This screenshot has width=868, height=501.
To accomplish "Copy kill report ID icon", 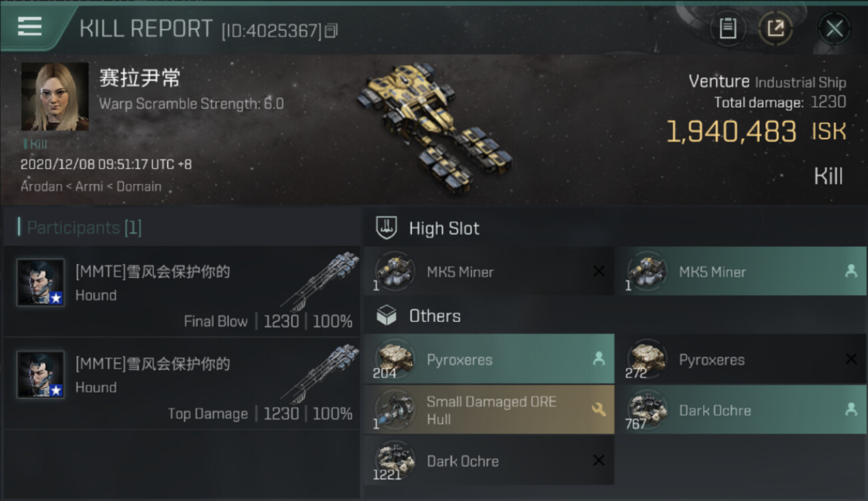I will (332, 30).
